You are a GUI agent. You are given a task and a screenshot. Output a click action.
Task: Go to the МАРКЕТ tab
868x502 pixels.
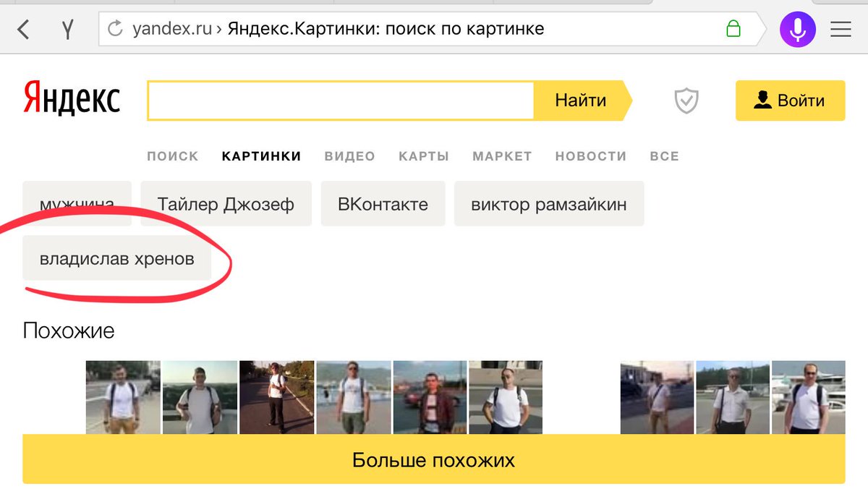502,156
